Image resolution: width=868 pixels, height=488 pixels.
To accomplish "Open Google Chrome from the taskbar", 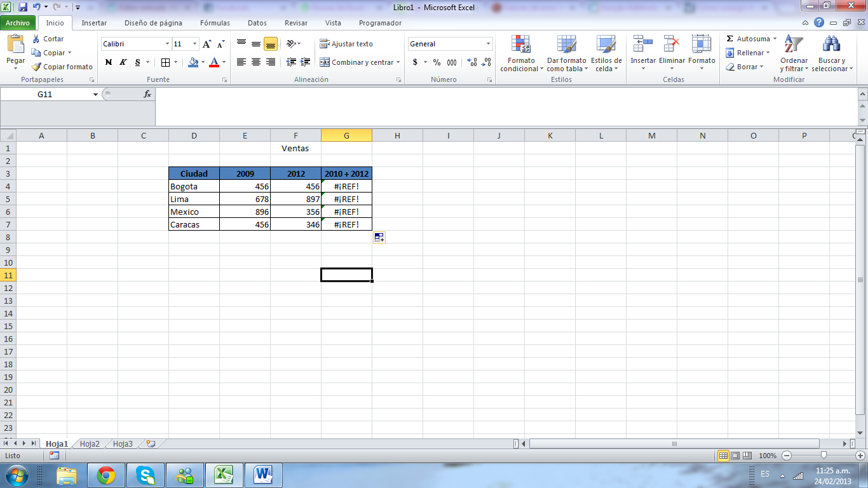I will pyautogui.click(x=105, y=475).
